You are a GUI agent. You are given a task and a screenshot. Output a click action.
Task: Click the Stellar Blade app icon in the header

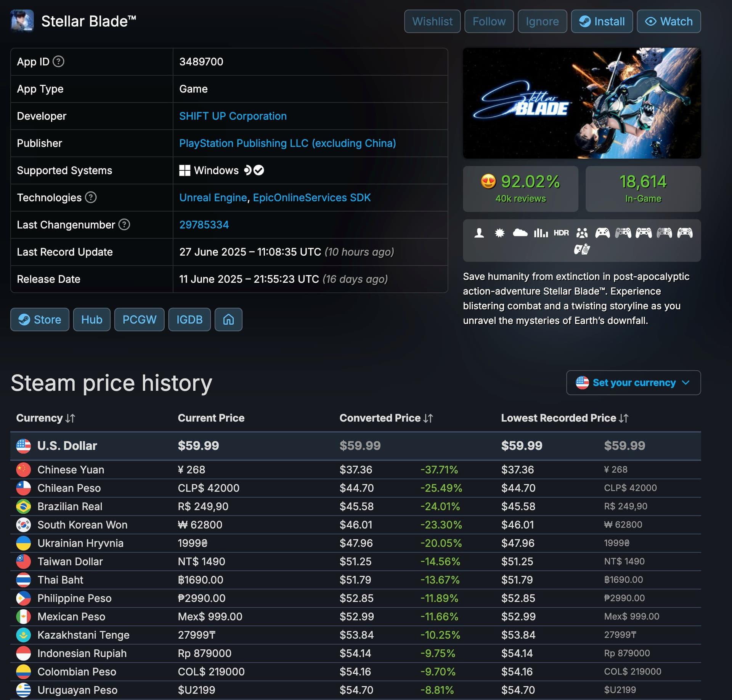[22, 21]
